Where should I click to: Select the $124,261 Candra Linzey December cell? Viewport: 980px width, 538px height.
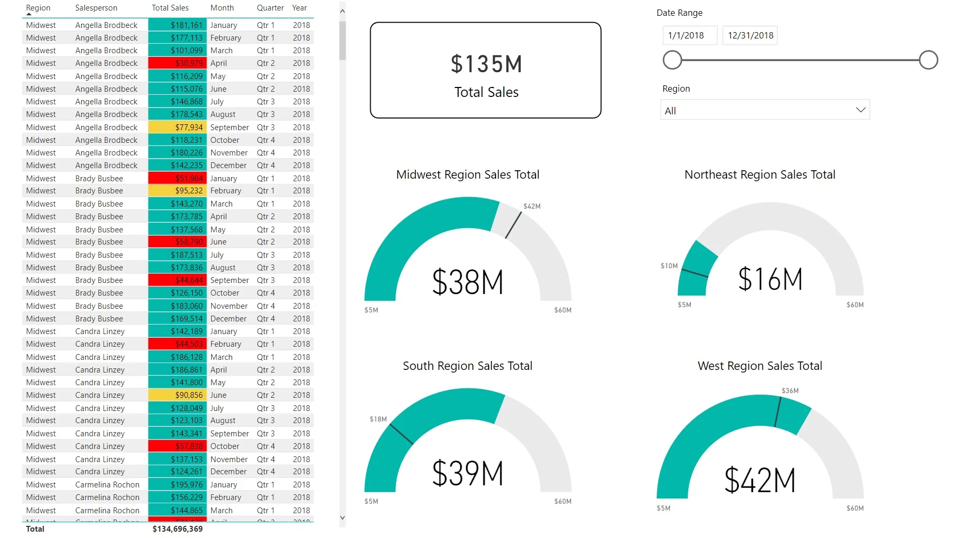pyautogui.click(x=177, y=471)
